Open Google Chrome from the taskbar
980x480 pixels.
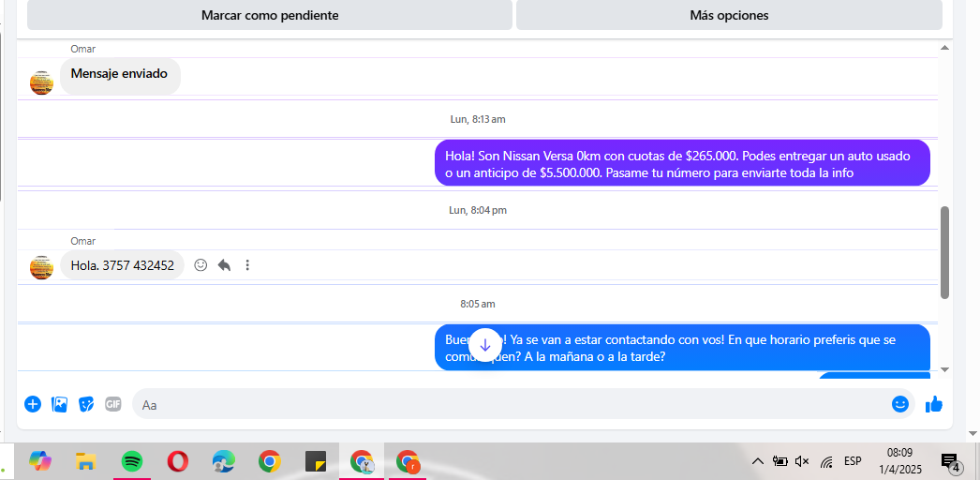pos(270,462)
